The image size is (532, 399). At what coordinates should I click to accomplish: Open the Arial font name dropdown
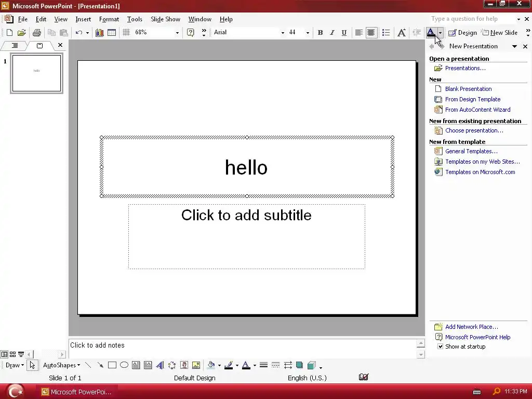tap(283, 33)
